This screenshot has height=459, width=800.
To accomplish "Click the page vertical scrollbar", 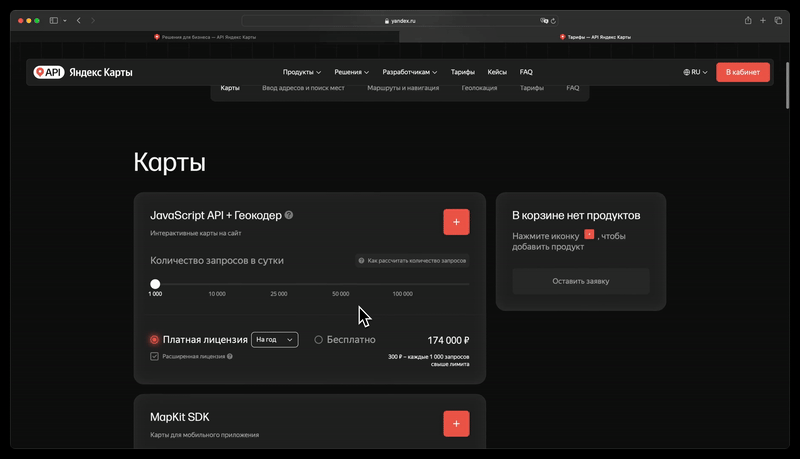I will [787, 84].
